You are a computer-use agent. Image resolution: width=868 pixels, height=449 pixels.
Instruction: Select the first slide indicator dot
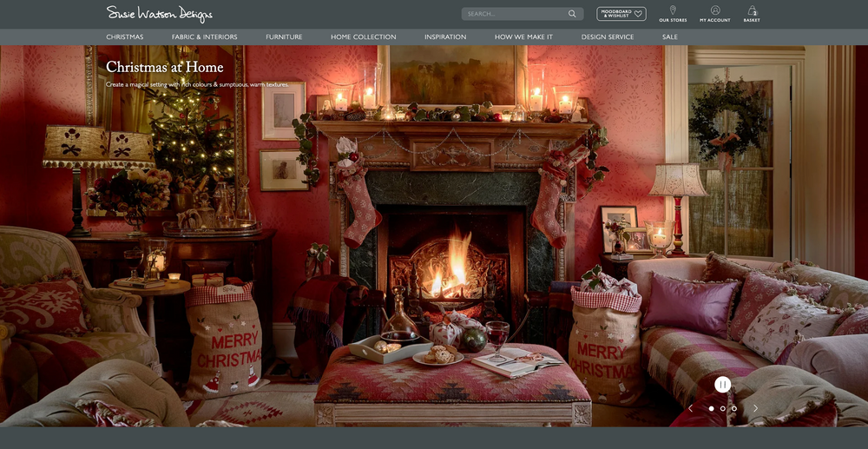(x=712, y=408)
